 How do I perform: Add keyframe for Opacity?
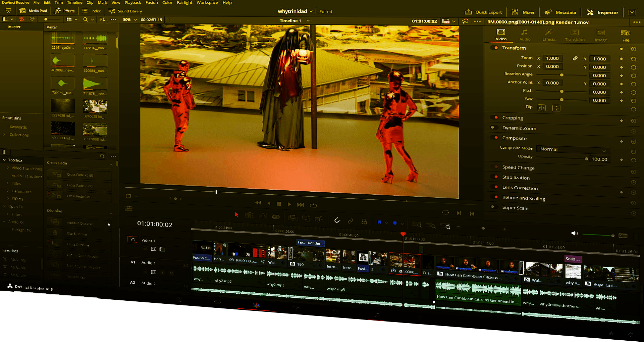(622, 160)
